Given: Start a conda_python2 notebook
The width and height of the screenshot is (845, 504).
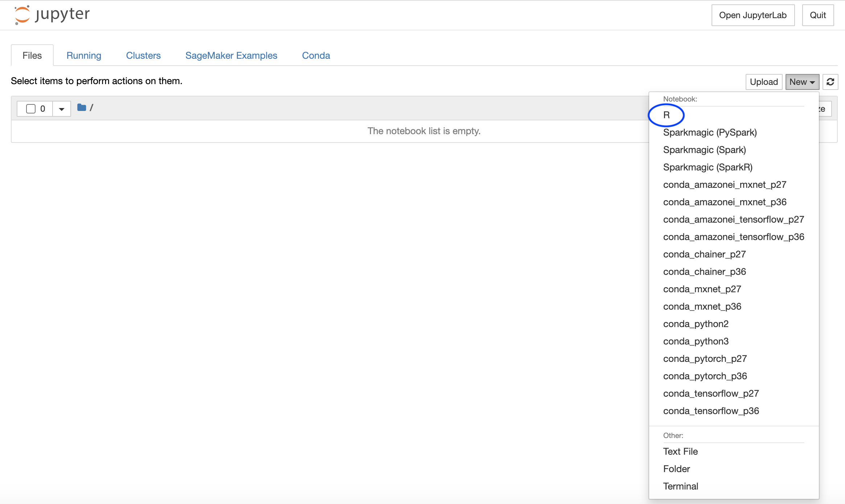Looking at the screenshot, I should [734, 324].
